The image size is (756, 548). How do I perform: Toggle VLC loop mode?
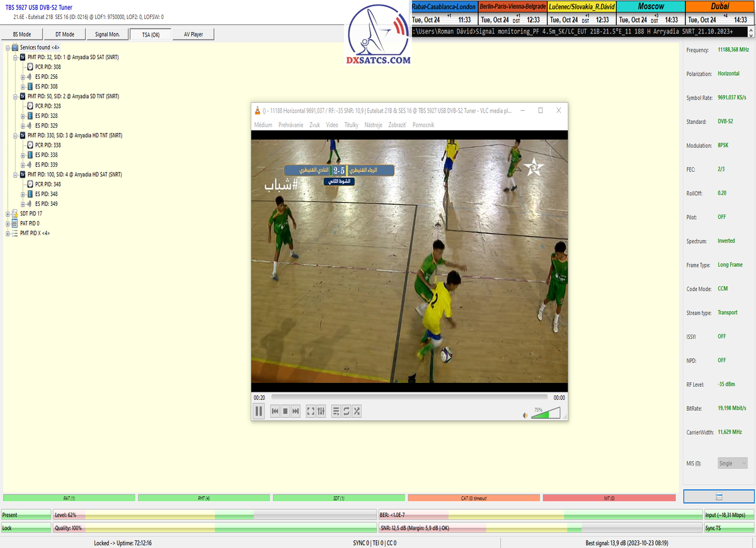[346, 411]
